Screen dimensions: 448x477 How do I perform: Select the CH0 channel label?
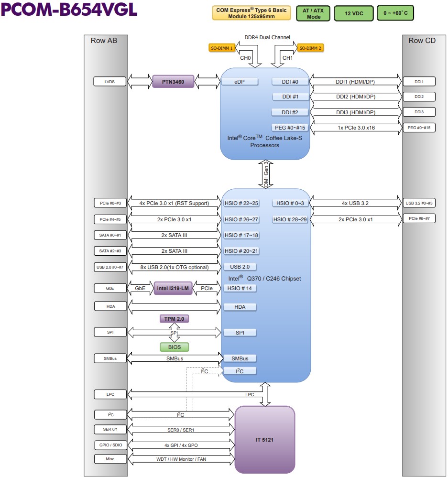245,58
